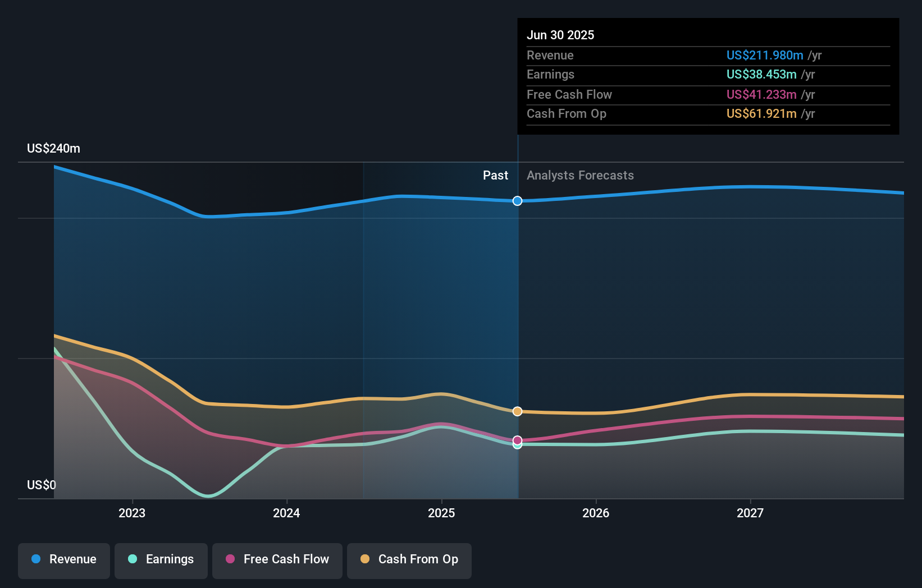Select the Free Cash Flow marker on the divider
The width and height of the screenshot is (922, 588).
(x=517, y=440)
